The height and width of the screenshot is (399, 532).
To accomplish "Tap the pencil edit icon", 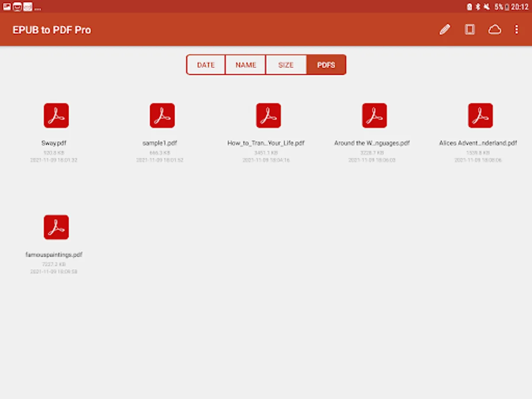I will 445,30.
